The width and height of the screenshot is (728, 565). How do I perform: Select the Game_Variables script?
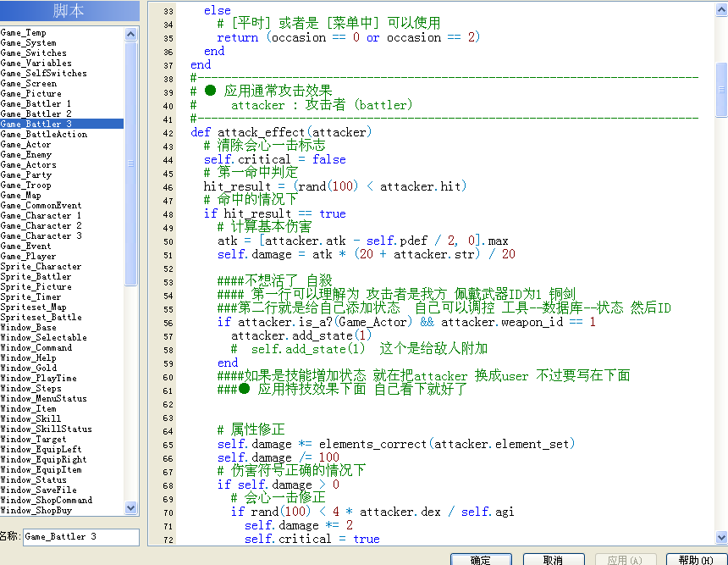(36, 64)
